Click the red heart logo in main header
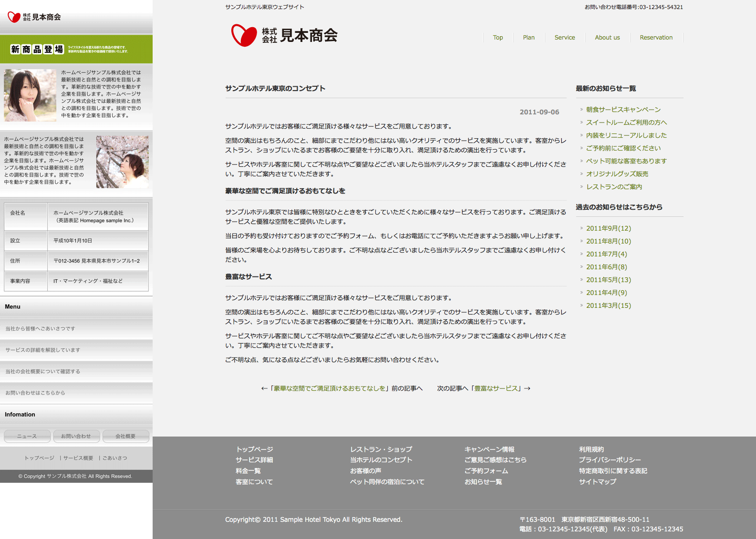The height and width of the screenshot is (539, 756). coord(244,35)
